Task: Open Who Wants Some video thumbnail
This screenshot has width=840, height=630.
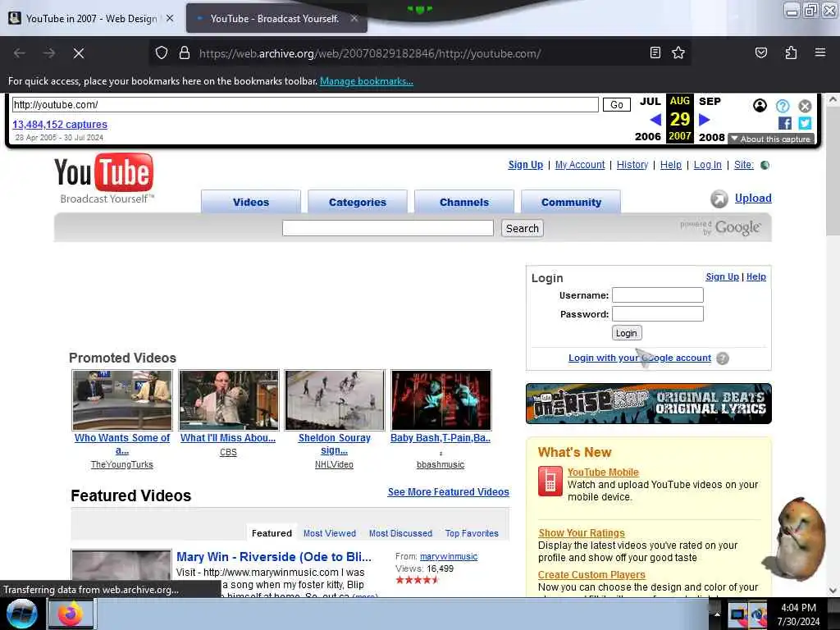Action: (122, 400)
